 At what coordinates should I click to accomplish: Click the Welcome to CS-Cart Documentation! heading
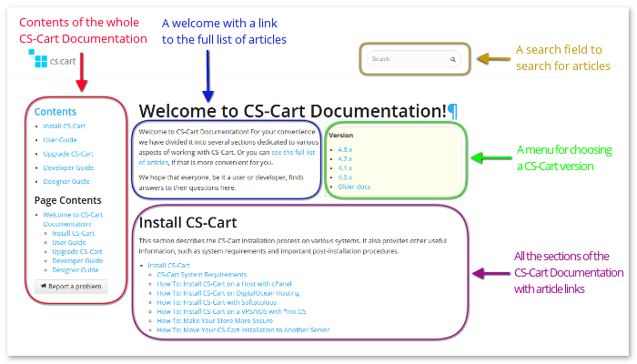(292, 111)
